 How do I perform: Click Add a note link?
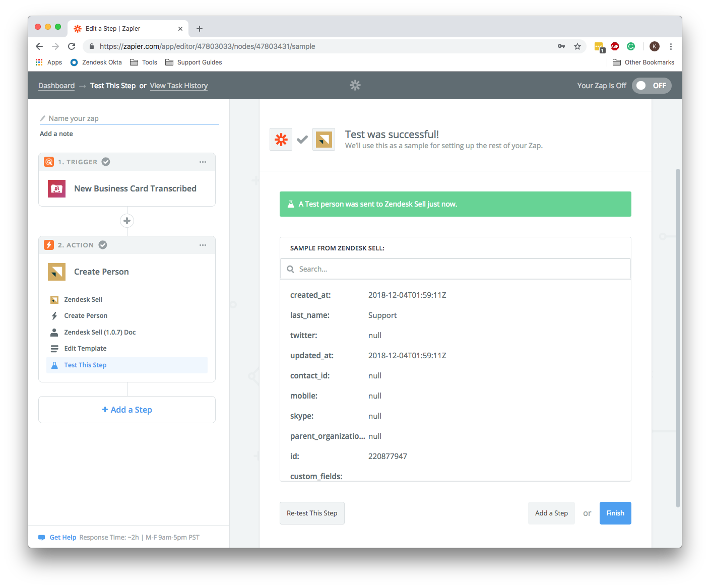(x=56, y=134)
